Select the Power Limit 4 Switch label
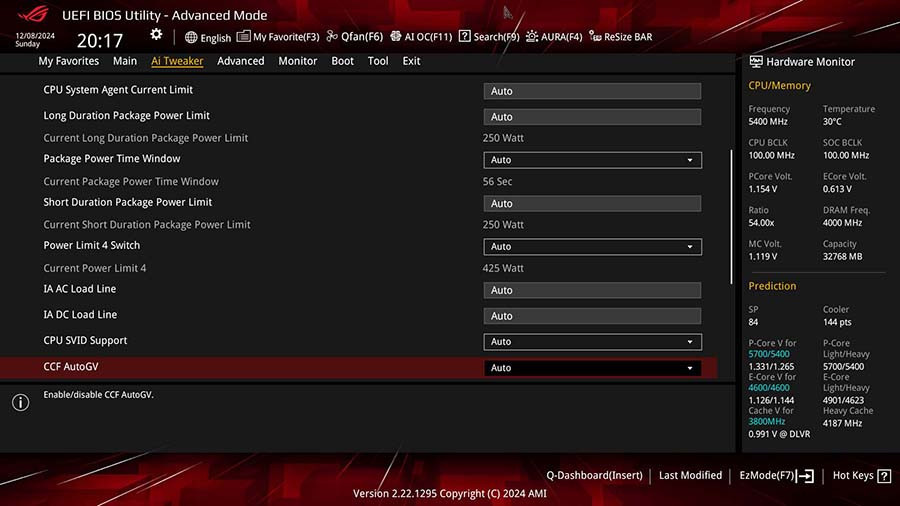This screenshot has height=506, width=900. [x=92, y=245]
